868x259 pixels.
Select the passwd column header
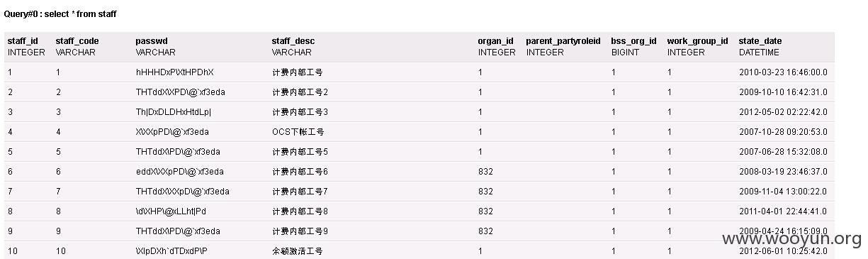pyautogui.click(x=152, y=41)
